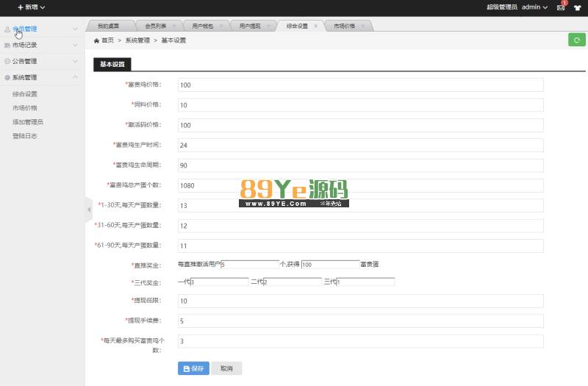
Task: Click 基本设置 in the breadcrumb
Action: tap(173, 40)
